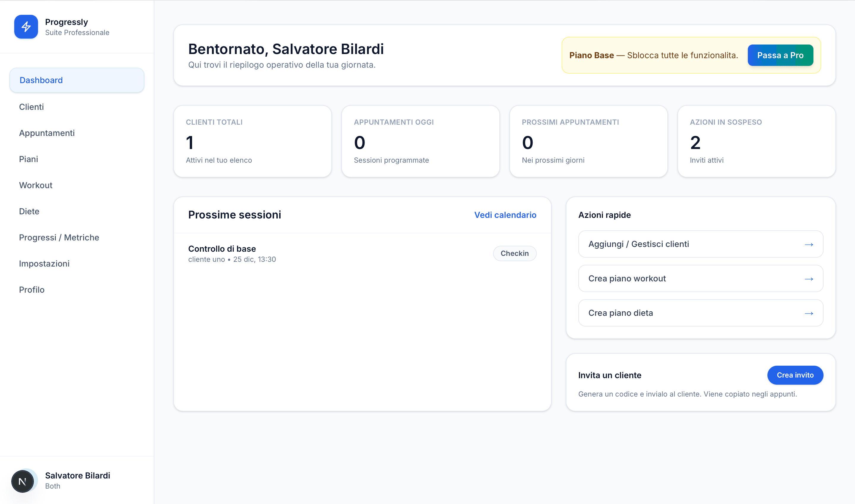Navigate to Clienti section
855x504 pixels.
[31, 107]
